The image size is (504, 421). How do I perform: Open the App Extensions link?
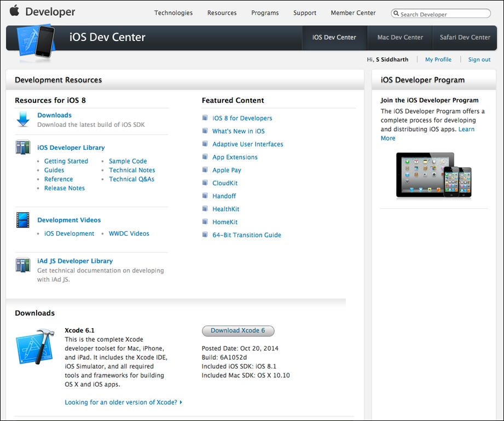click(235, 157)
